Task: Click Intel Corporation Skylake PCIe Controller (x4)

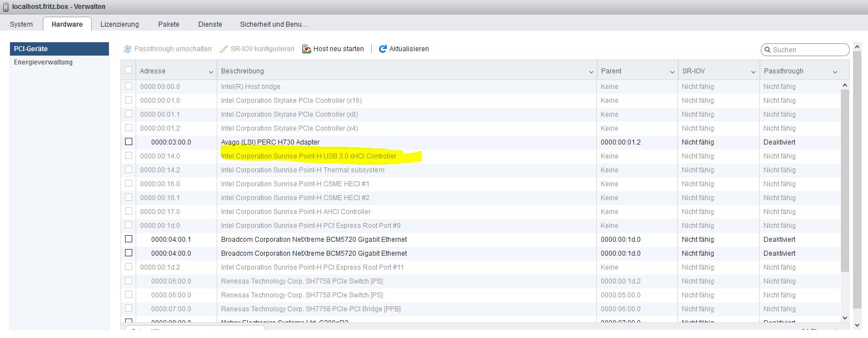Action: [290, 128]
